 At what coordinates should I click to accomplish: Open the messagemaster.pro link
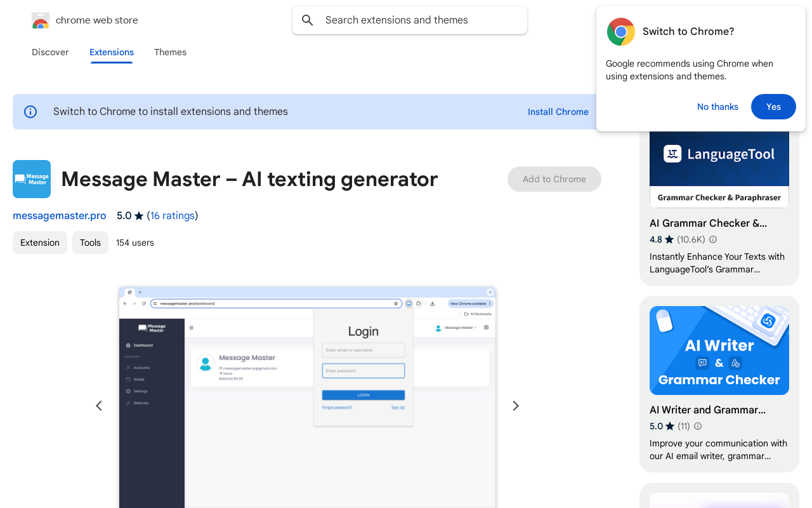click(60, 215)
